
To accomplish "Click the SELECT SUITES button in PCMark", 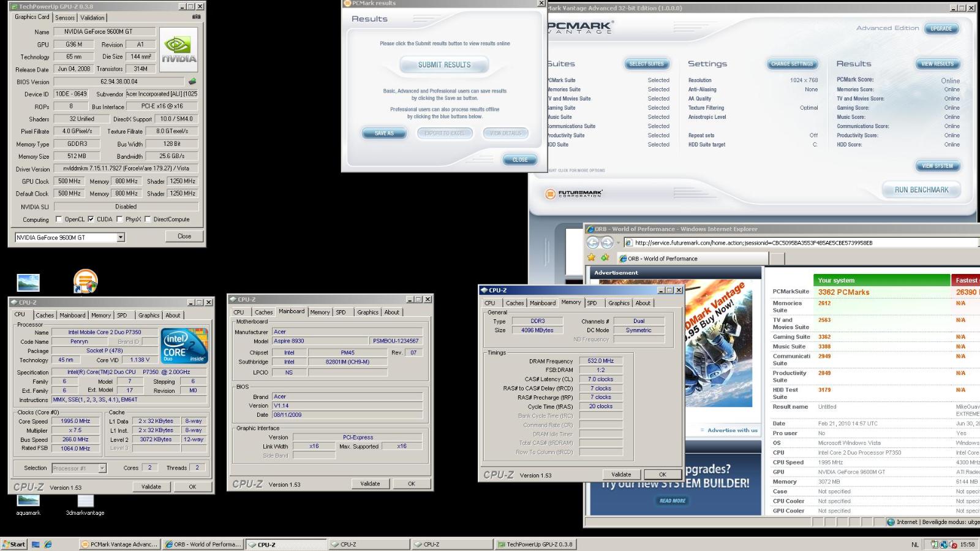I will pyautogui.click(x=646, y=64).
